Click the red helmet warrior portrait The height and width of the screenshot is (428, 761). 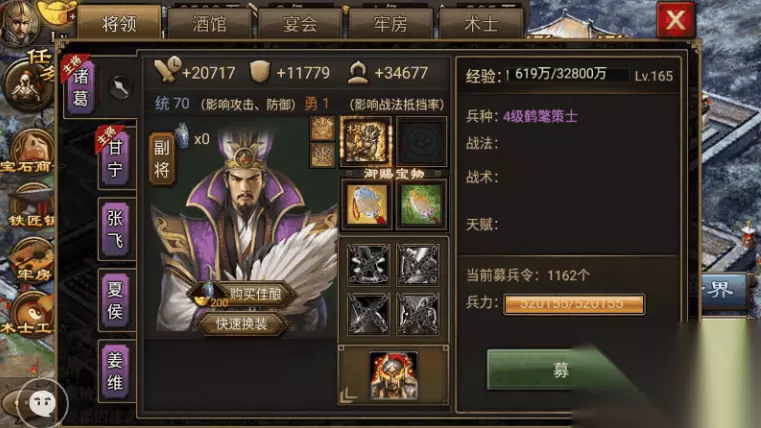pyautogui.click(x=393, y=376)
